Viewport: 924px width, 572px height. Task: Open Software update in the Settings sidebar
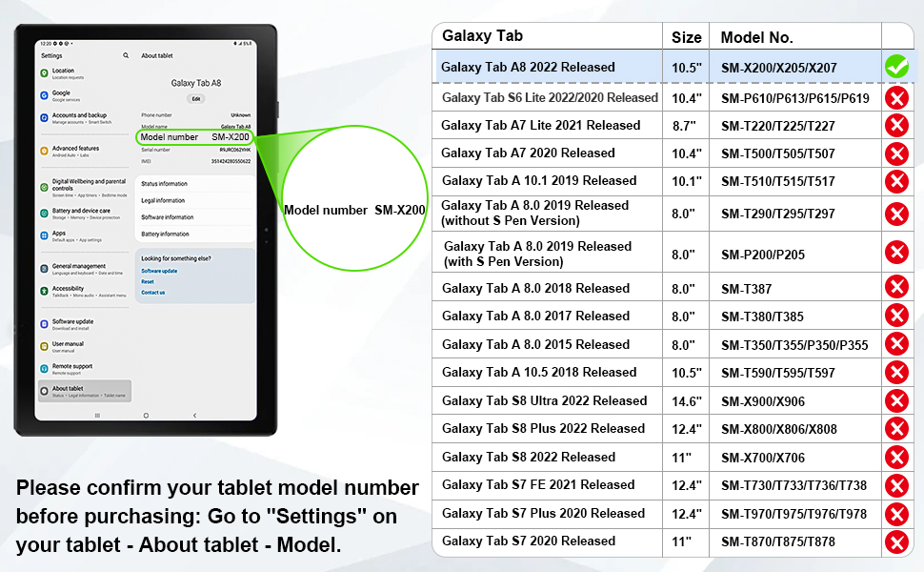click(x=84, y=324)
